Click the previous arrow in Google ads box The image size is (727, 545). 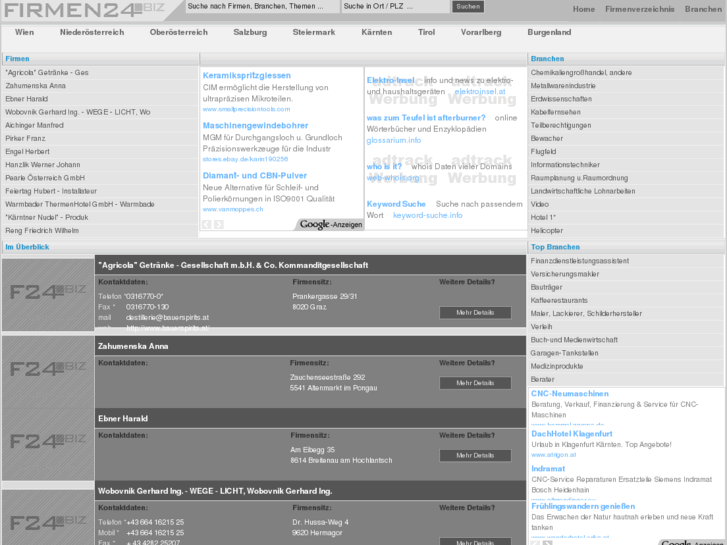[207, 224]
